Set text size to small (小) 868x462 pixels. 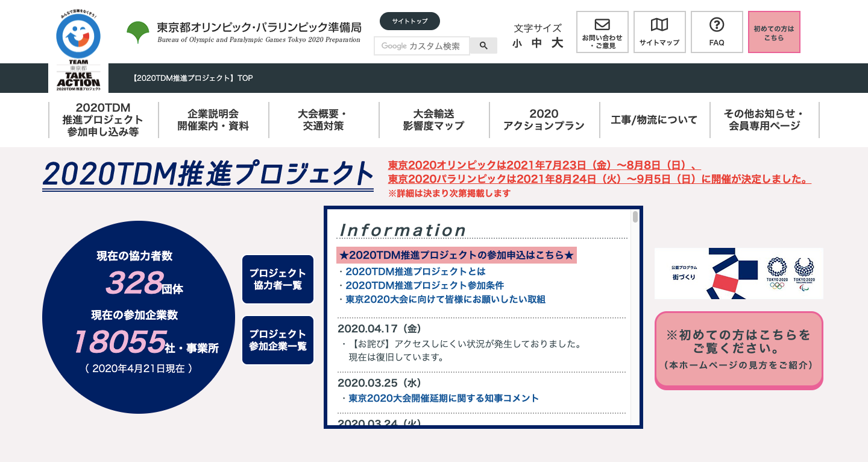click(x=517, y=43)
